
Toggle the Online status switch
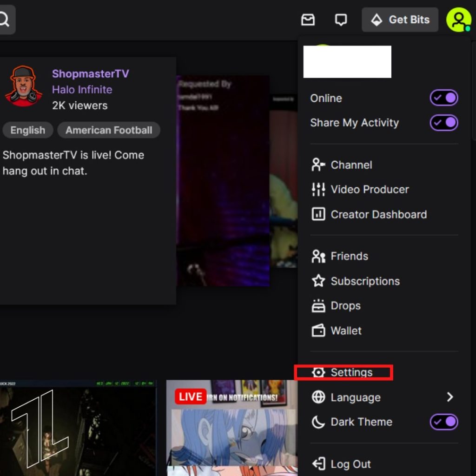tap(444, 98)
